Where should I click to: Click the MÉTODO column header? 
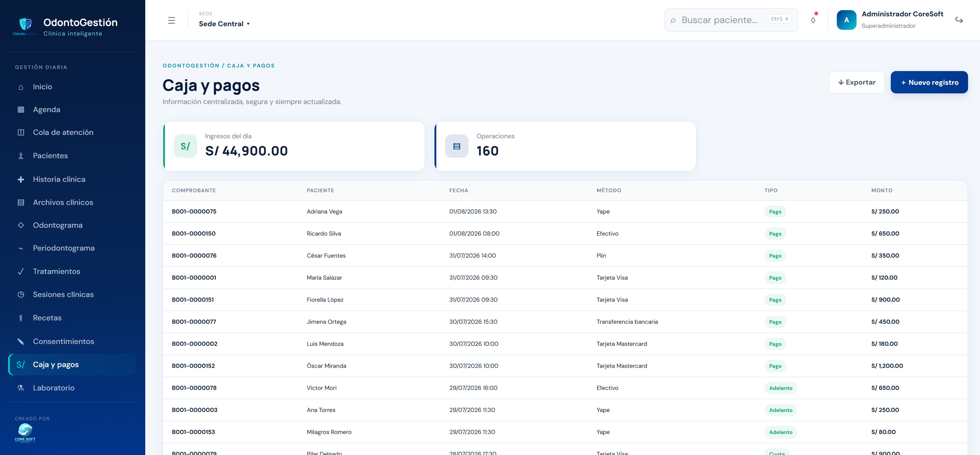(609, 190)
